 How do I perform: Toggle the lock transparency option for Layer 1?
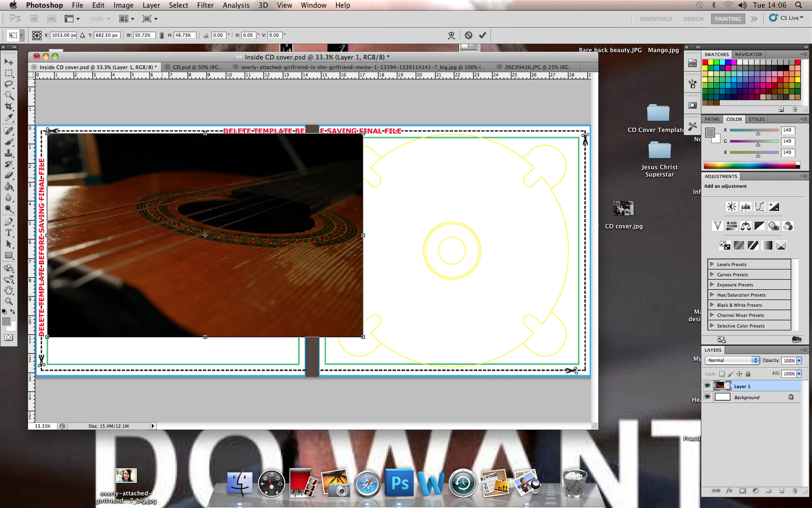(723, 373)
